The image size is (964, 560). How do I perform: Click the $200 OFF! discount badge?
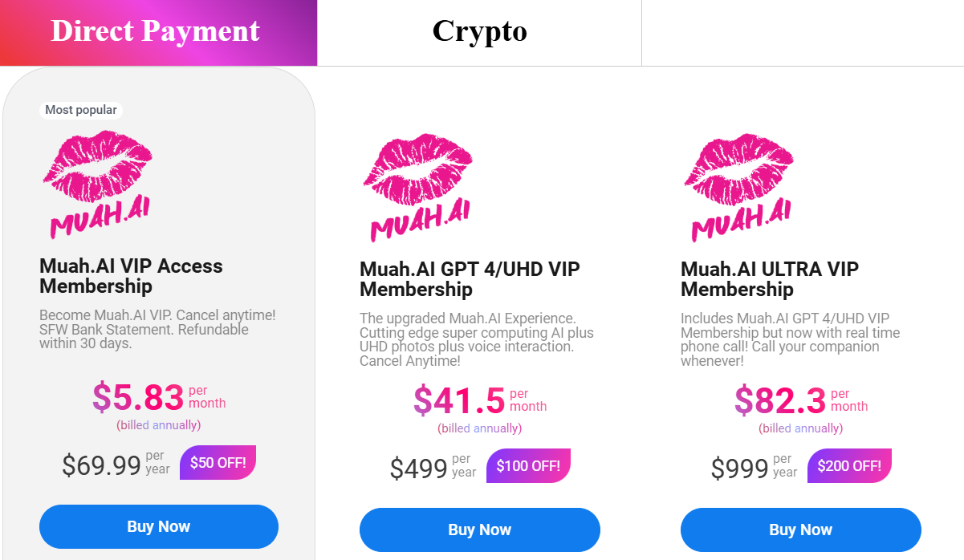tap(849, 465)
